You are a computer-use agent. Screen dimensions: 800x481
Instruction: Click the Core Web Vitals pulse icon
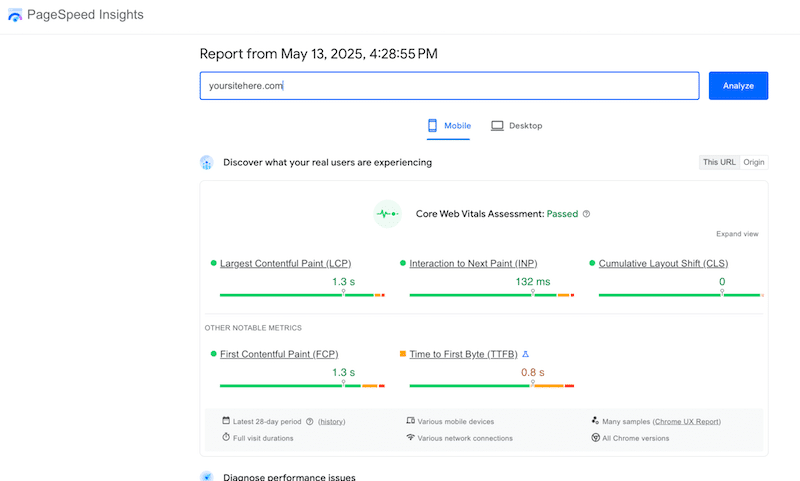point(387,214)
